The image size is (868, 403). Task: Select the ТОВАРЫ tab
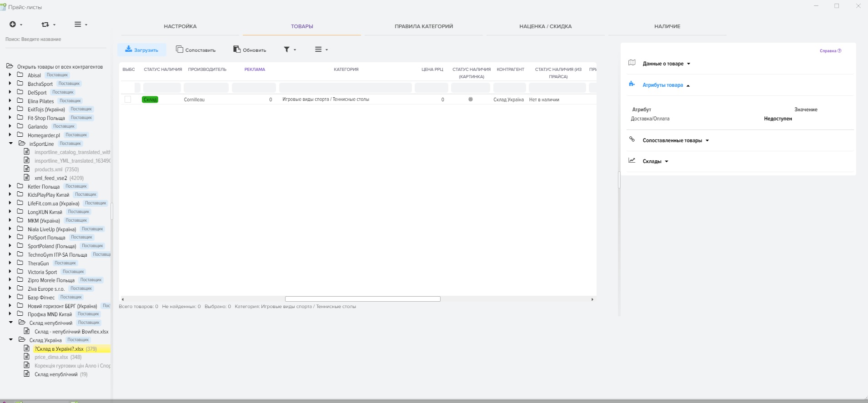point(302,26)
